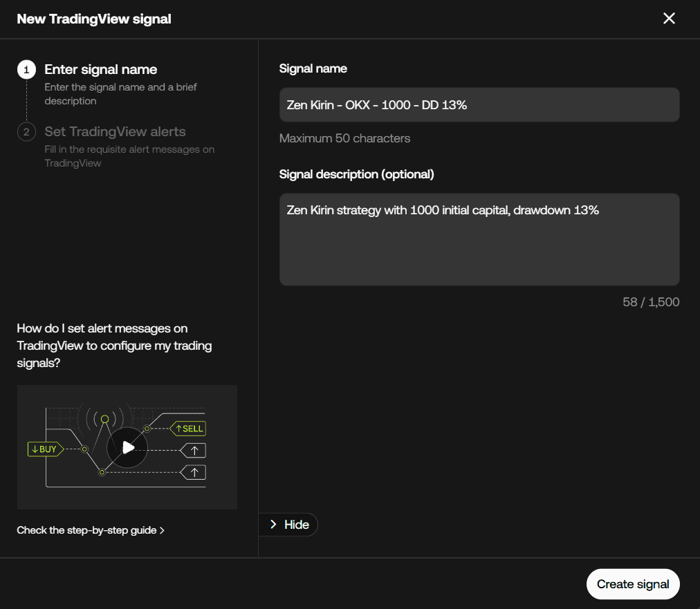
Task: Click the step 1 number circle
Action: (x=26, y=69)
